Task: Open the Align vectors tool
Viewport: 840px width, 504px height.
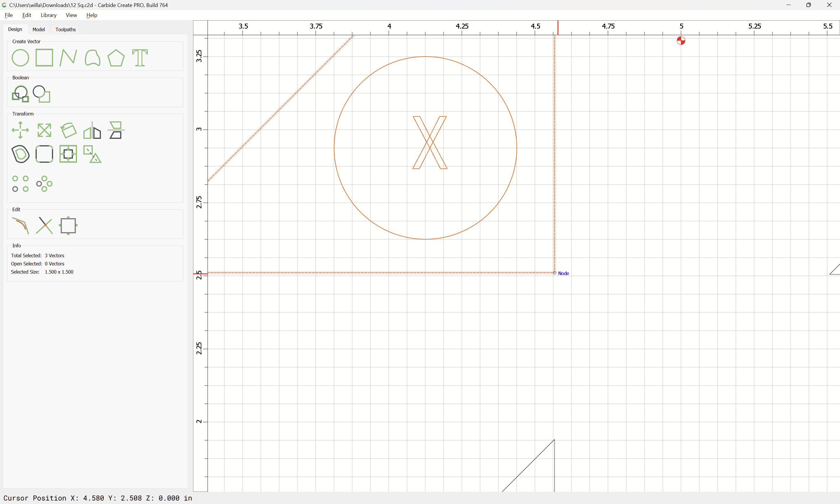Action: 116,130
